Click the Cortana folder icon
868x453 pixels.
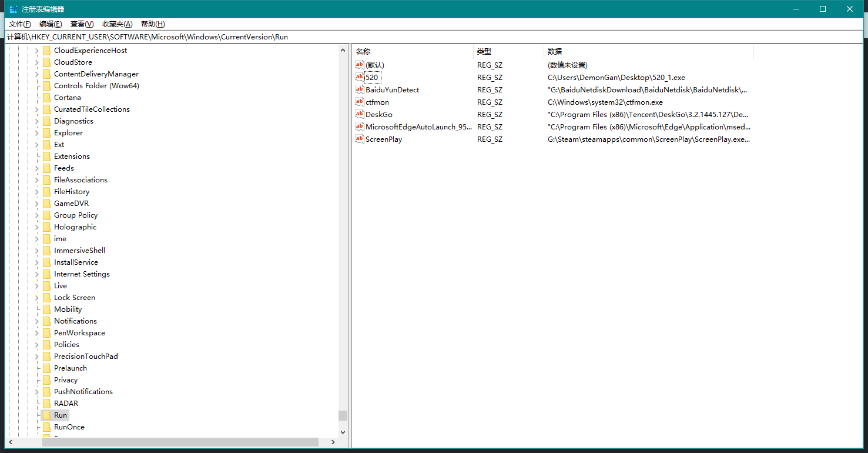point(46,97)
